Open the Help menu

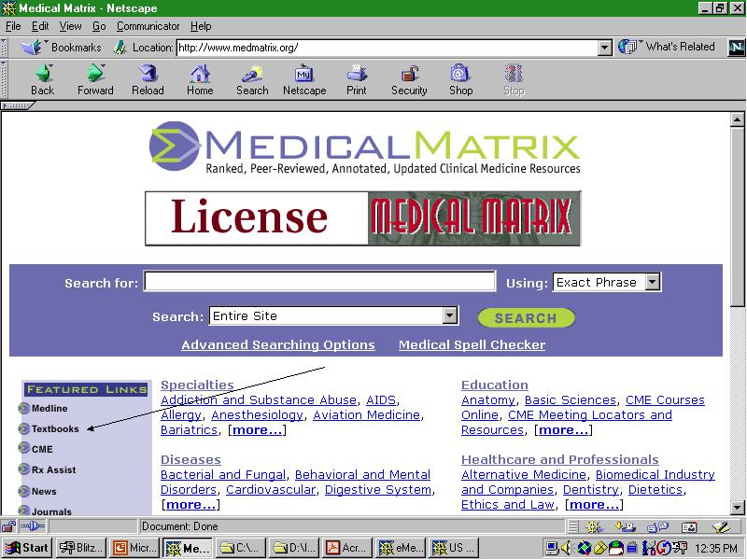point(201,26)
